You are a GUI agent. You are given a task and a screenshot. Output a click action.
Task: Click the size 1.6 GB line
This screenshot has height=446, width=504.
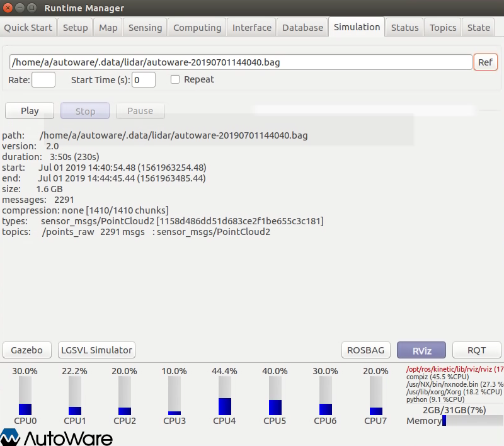[32, 189]
